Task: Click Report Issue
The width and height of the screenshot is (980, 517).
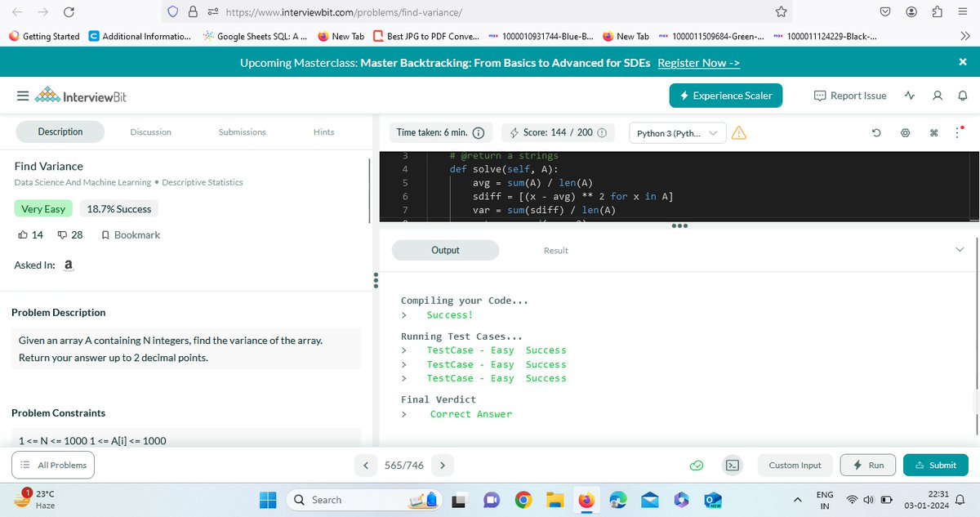Action: (850, 96)
